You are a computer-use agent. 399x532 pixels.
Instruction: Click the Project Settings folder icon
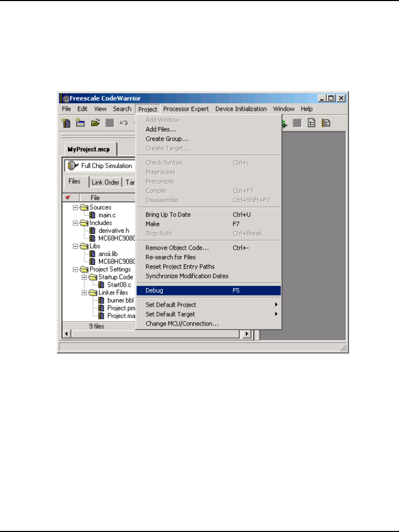(x=84, y=269)
